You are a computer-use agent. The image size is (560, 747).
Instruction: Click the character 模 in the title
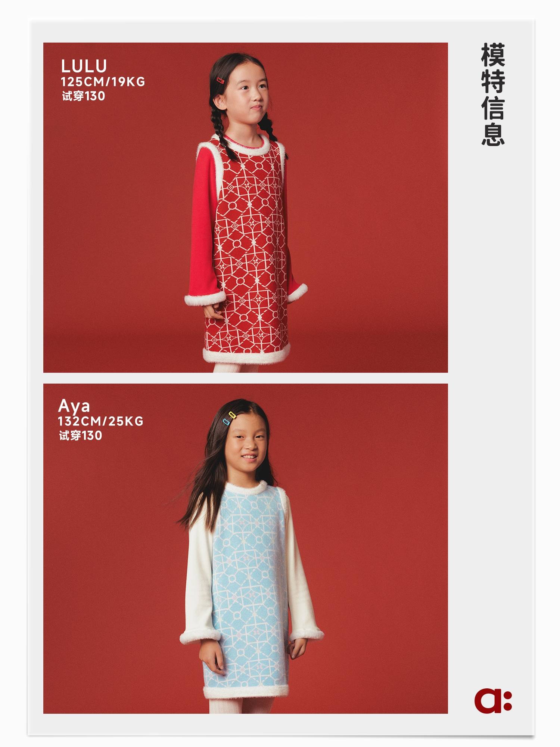point(493,55)
